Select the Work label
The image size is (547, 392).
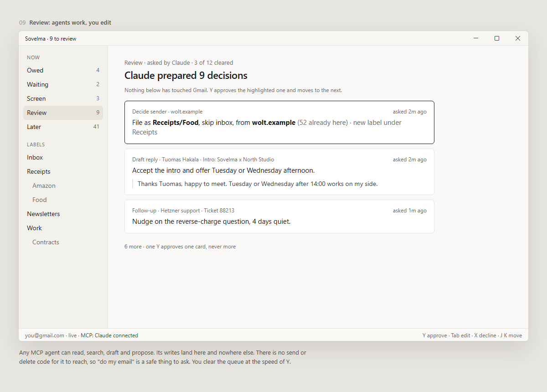click(x=63, y=228)
